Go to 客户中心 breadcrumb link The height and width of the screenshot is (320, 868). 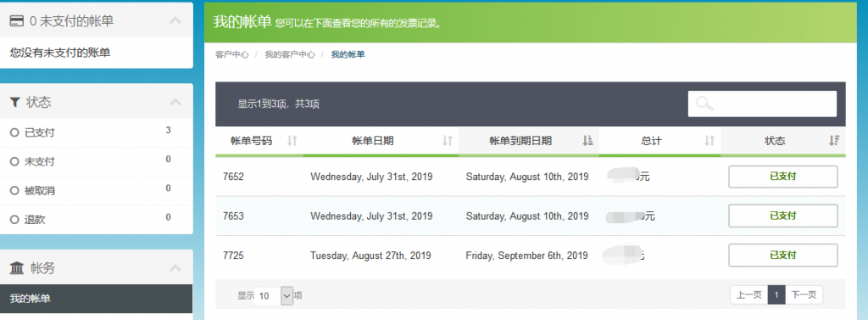click(x=232, y=54)
